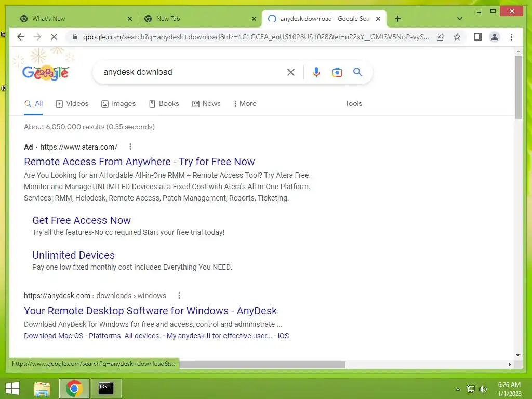
Task: Show hidden system tray icons
Action: pyautogui.click(x=458, y=389)
